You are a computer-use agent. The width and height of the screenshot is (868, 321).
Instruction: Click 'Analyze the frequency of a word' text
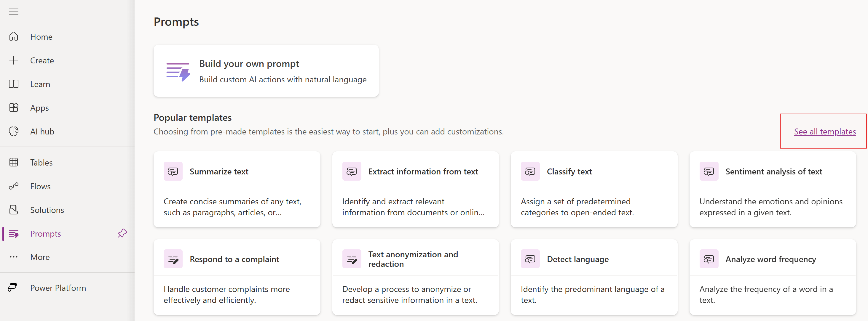point(766,294)
